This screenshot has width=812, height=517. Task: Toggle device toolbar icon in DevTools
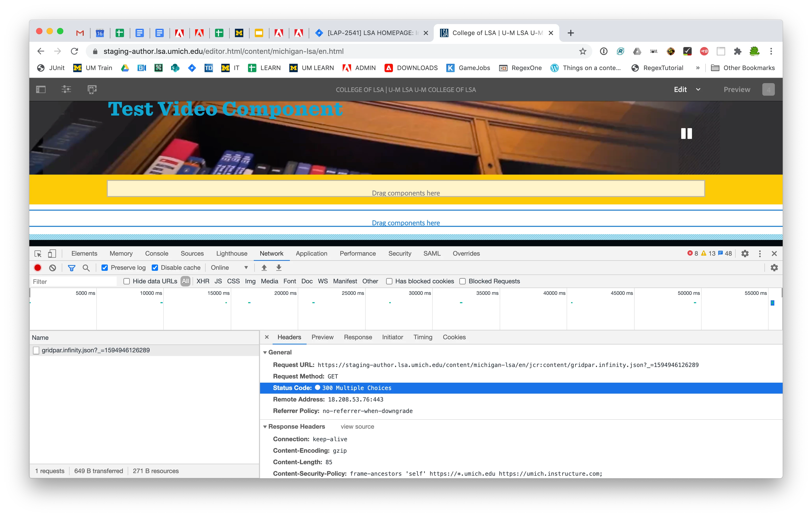[52, 254]
